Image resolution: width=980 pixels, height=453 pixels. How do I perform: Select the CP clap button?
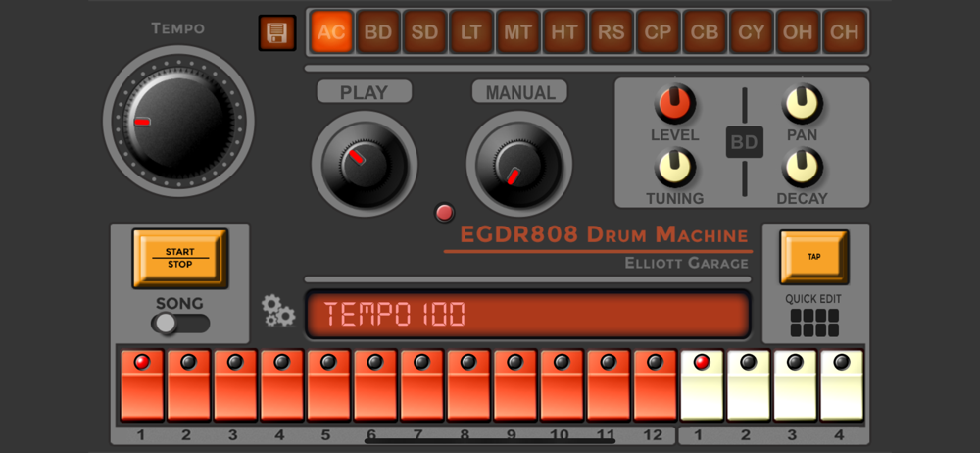[x=659, y=32]
